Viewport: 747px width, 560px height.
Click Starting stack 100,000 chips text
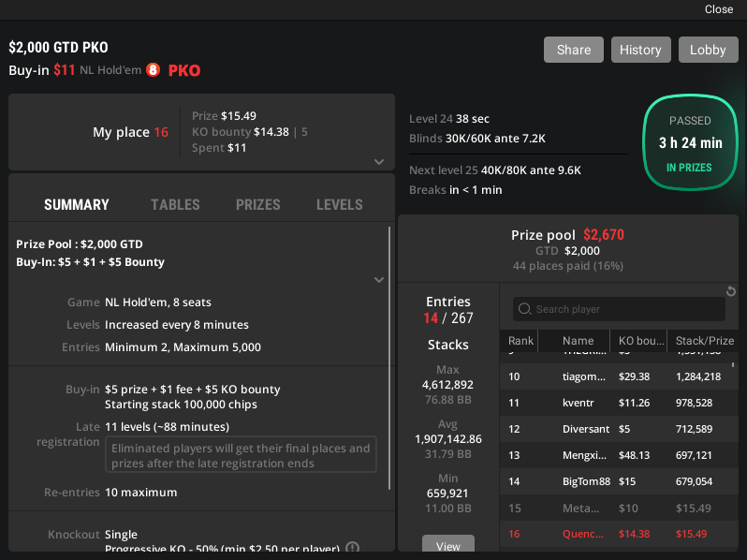[181, 405]
